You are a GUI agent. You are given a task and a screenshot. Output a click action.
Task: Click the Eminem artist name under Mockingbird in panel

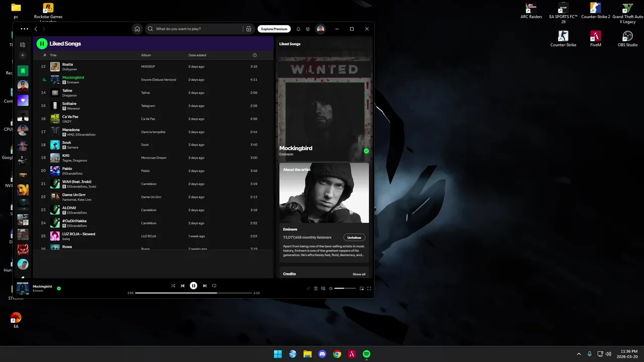(x=286, y=154)
